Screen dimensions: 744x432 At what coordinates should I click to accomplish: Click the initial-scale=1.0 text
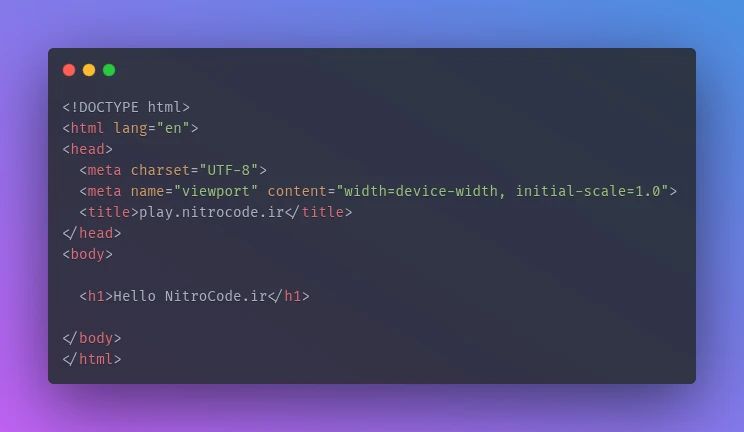[x=588, y=191]
